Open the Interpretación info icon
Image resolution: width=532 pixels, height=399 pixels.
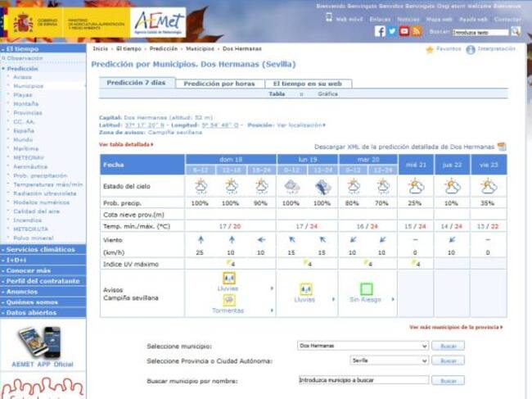coord(471,49)
